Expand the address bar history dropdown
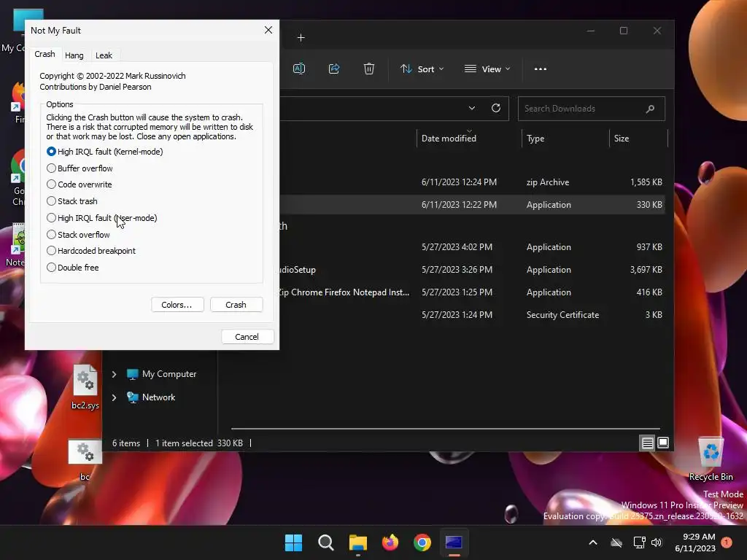The image size is (747, 560). [472, 108]
